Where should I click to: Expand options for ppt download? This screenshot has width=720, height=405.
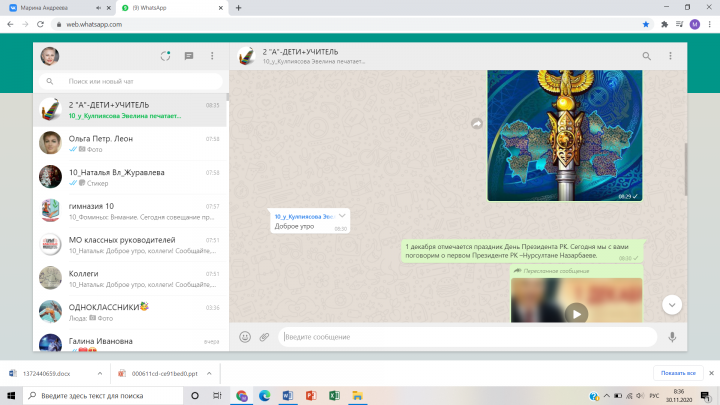[209, 373]
